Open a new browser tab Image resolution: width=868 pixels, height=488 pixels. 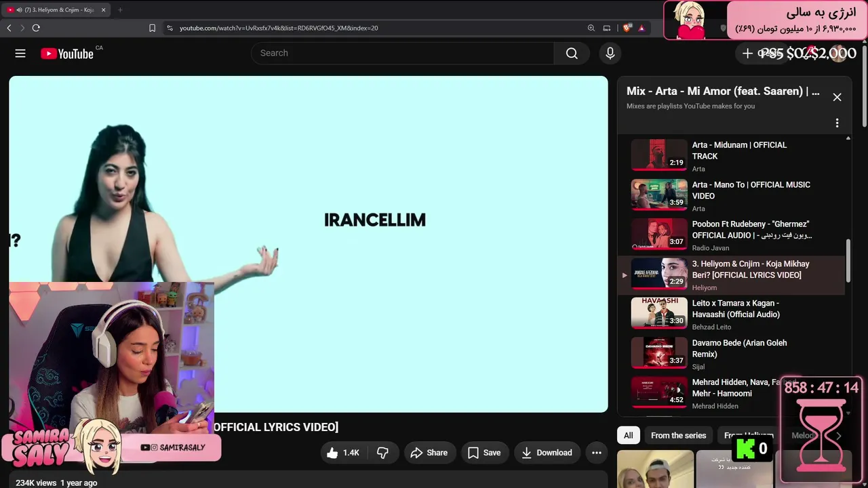(120, 9)
